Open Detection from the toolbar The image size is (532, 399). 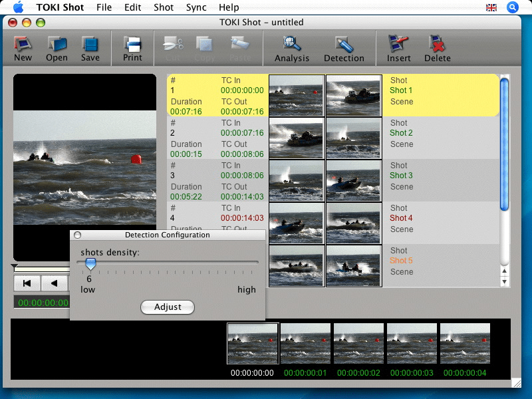344,45
